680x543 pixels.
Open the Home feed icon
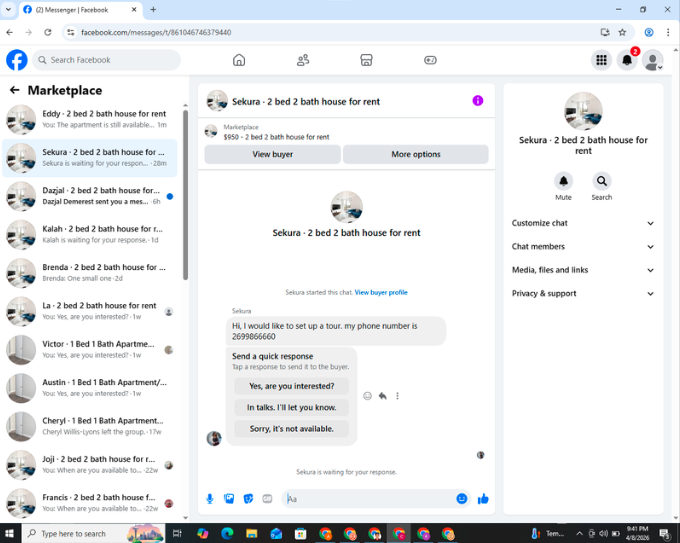(239, 60)
